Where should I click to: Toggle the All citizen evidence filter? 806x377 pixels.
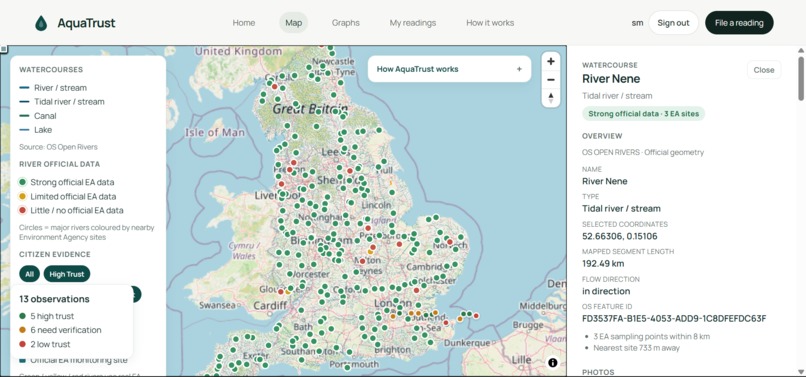[x=29, y=274]
